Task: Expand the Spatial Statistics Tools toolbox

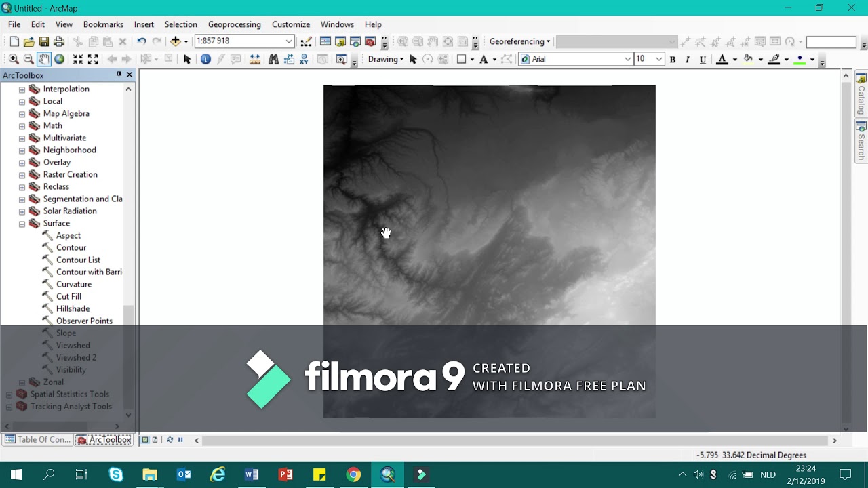Action: coord(9,394)
